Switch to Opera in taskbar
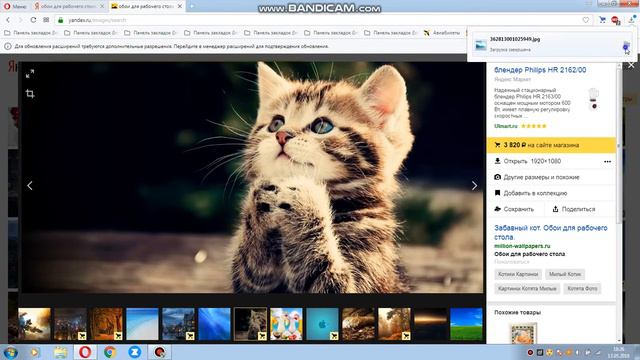This screenshot has height=360, width=640. tap(85, 352)
